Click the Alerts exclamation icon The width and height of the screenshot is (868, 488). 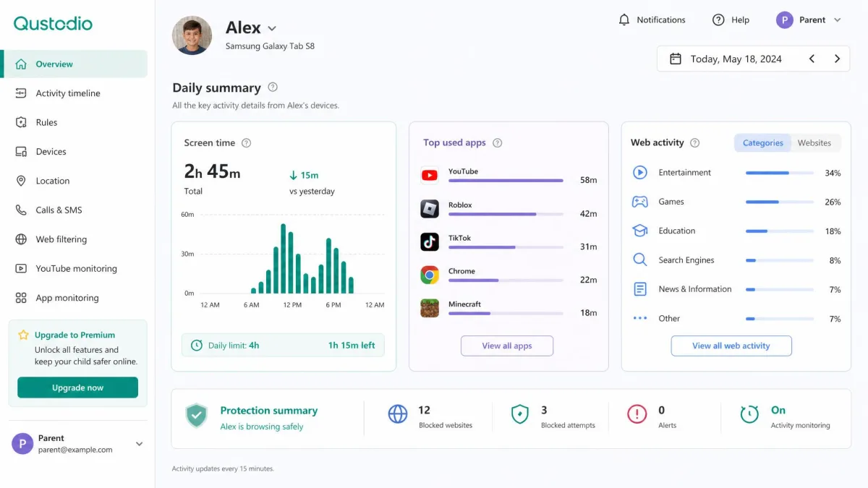pos(637,414)
